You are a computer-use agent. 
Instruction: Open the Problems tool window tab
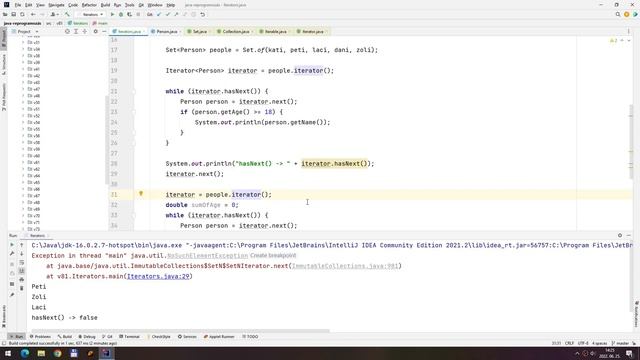(40, 337)
